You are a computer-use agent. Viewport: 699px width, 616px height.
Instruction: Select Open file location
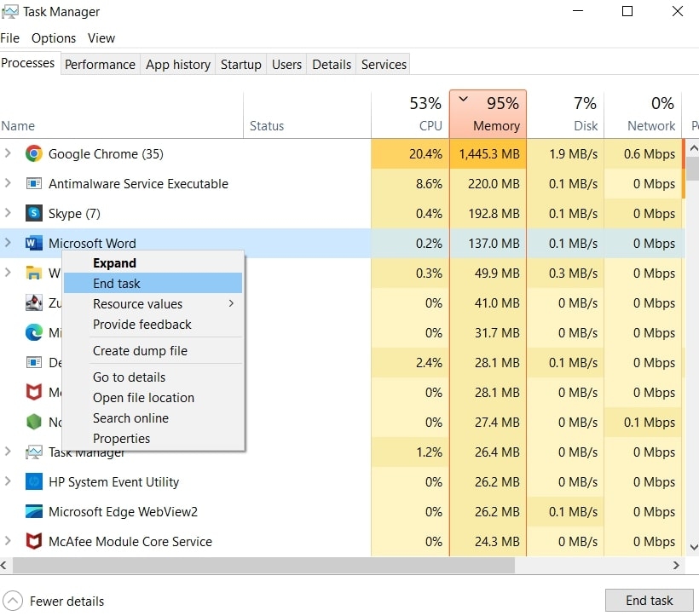153,398
